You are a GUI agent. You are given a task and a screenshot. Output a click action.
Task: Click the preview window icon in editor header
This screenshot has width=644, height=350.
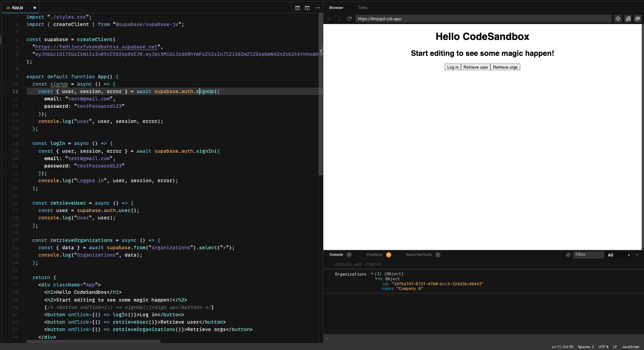(x=307, y=8)
